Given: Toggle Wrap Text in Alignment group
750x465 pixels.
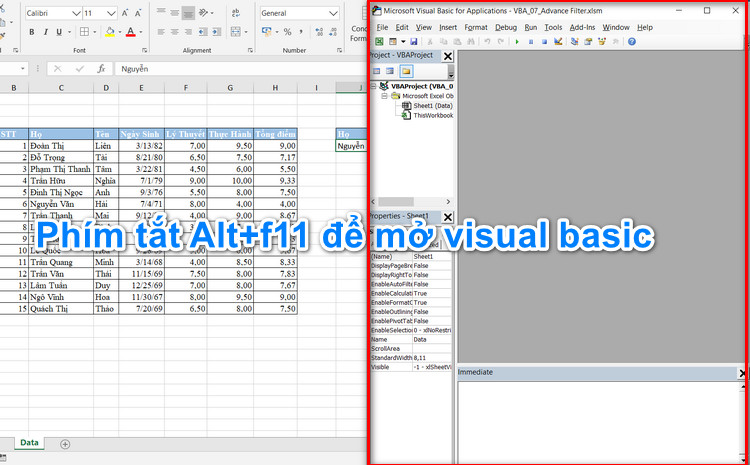Looking at the screenshot, I should (x=236, y=13).
